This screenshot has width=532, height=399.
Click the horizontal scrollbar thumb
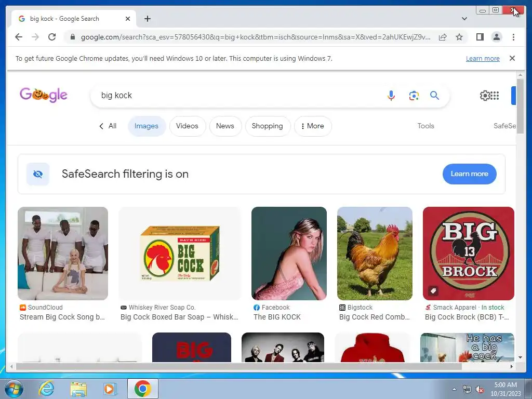[239, 366]
